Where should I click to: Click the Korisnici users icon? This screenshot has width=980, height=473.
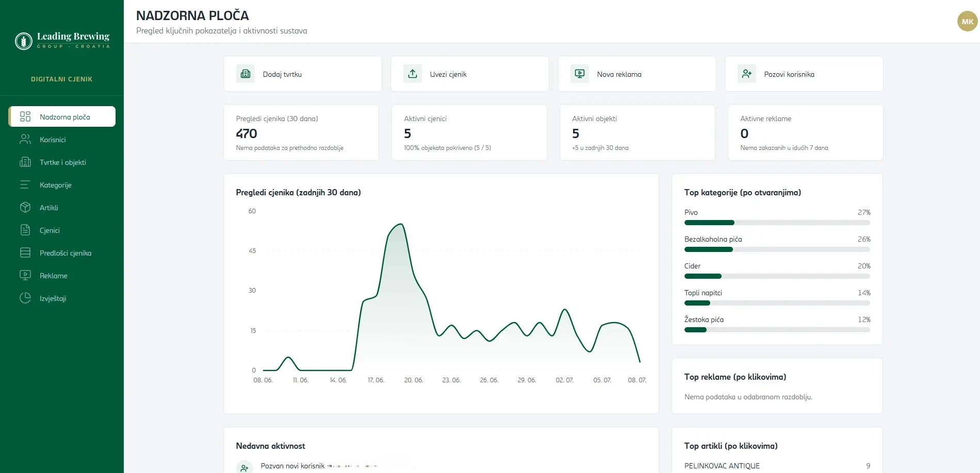pyautogui.click(x=25, y=139)
